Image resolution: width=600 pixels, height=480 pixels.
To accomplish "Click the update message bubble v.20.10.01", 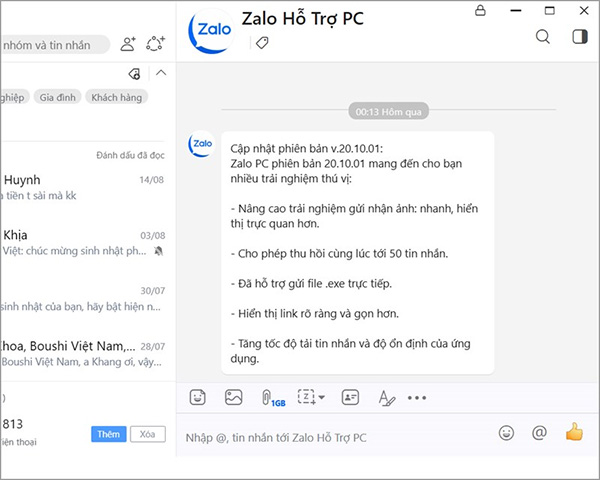I will point(357,253).
